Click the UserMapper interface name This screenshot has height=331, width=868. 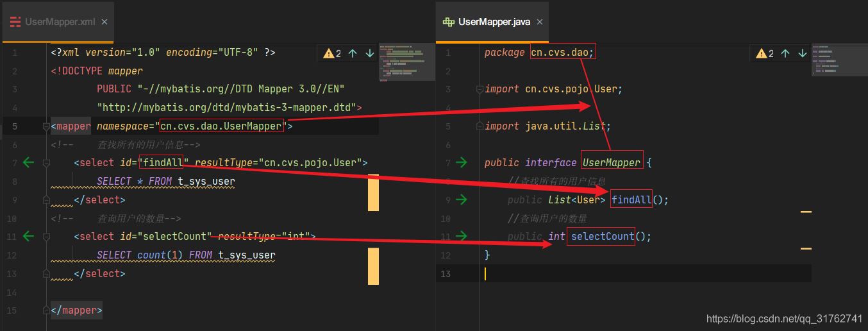612,163
